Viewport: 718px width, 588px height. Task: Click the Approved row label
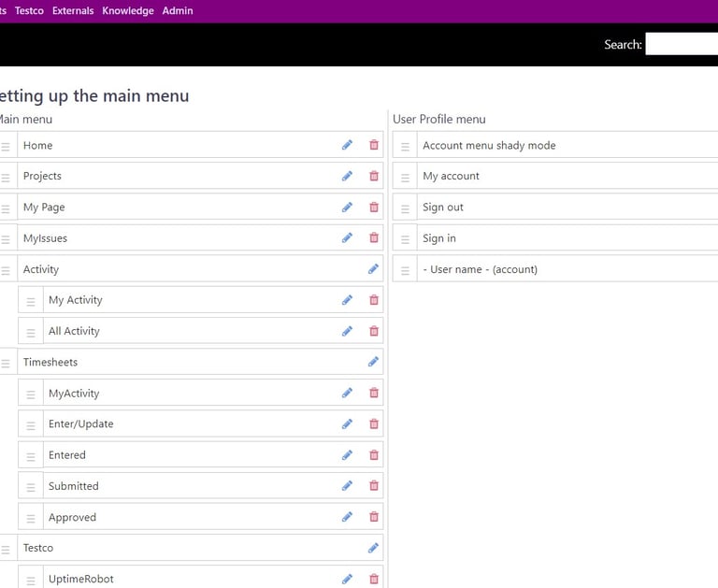click(x=72, y=517)
